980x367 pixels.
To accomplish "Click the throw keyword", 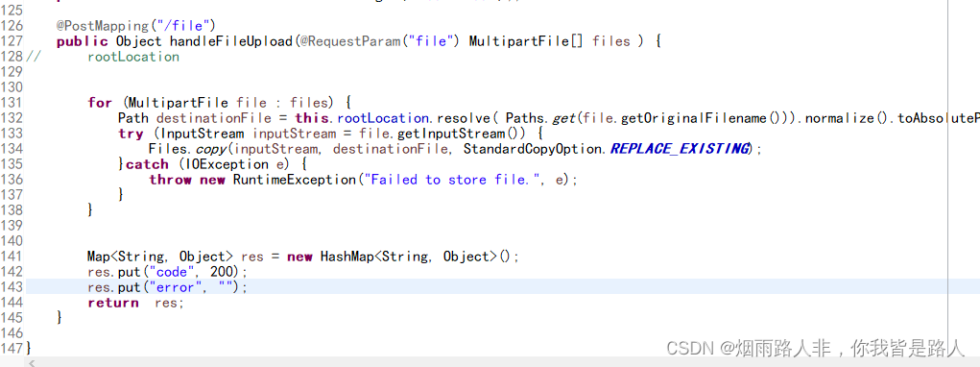I will click(170, 180).
